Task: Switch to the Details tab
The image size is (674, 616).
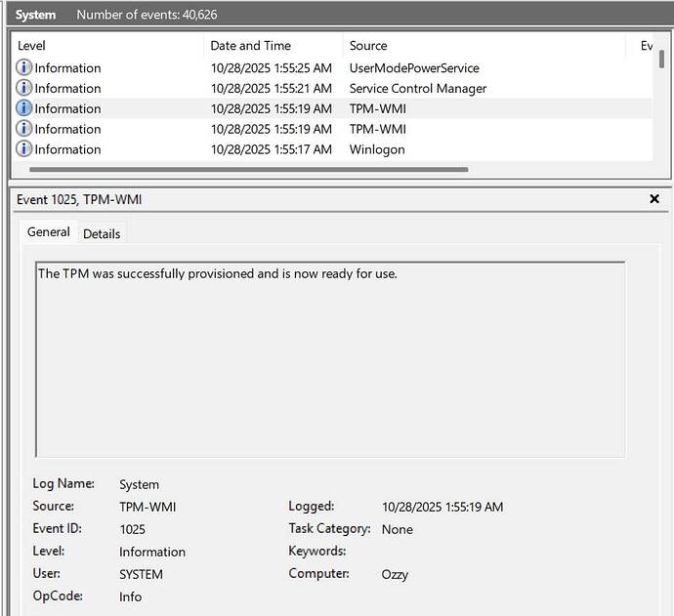Action: (x=102, y=233)
